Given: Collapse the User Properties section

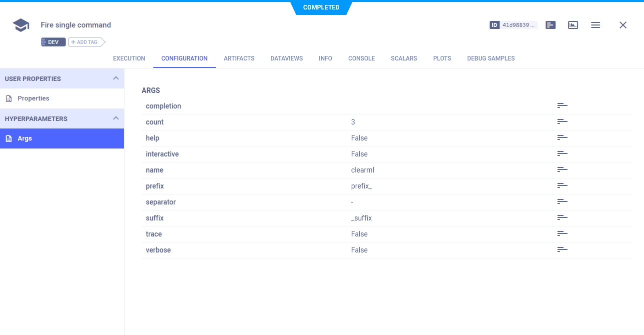Looking at the screenshot, I should coord(115,78).
